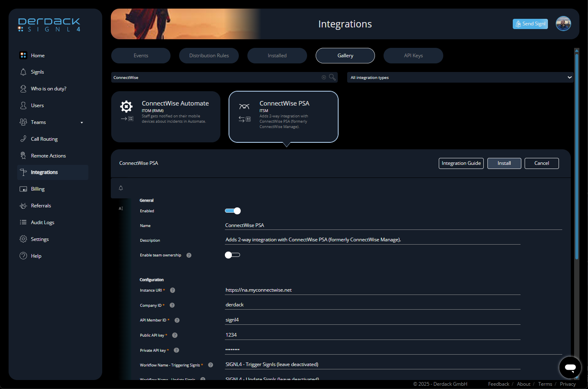Screen dimensions: 588x389
Task: Edit the Instance URI field
Action: (x=373, y=290)
